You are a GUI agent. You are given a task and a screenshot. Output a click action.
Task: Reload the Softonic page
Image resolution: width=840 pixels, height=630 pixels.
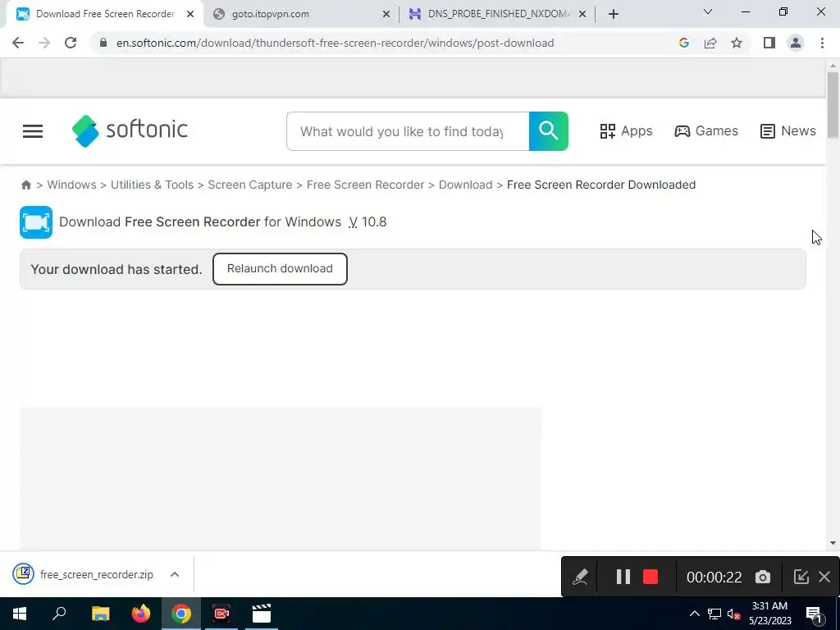[71, 43]
